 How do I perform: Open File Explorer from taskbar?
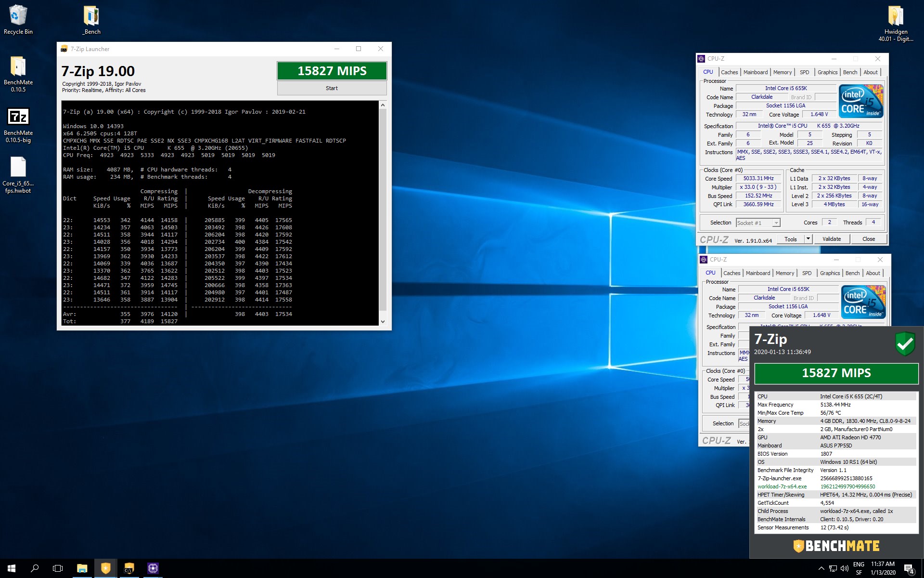point(82,568)
